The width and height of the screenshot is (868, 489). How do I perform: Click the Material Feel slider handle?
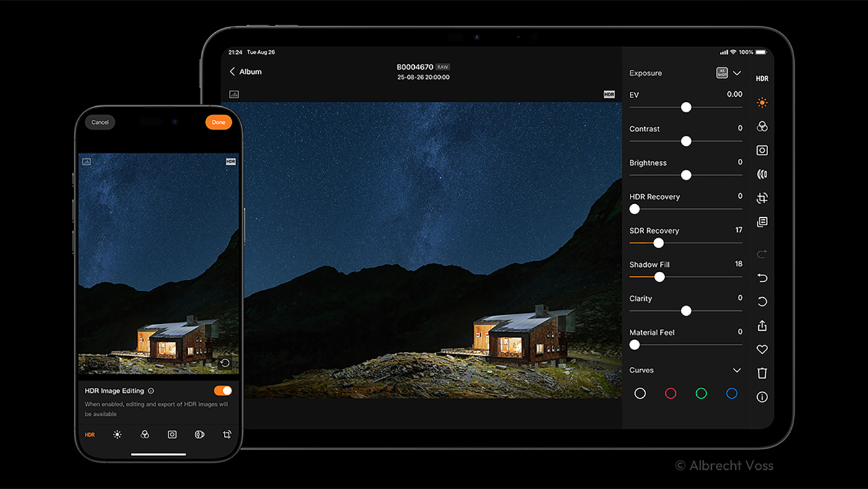tap(634, 344)
